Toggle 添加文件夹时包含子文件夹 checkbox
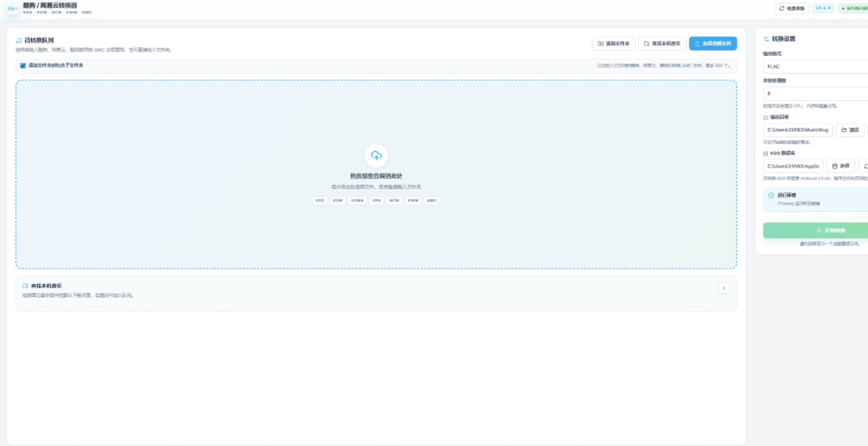 point(23,65)
